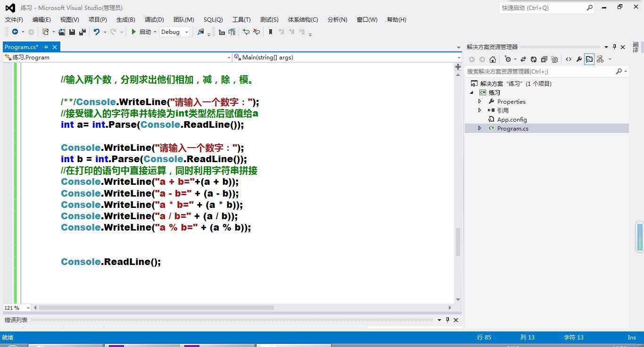Viewport: 644px width, 347px height.
Task: Click 'Ins' in the status bar
Action: (632, 337)
